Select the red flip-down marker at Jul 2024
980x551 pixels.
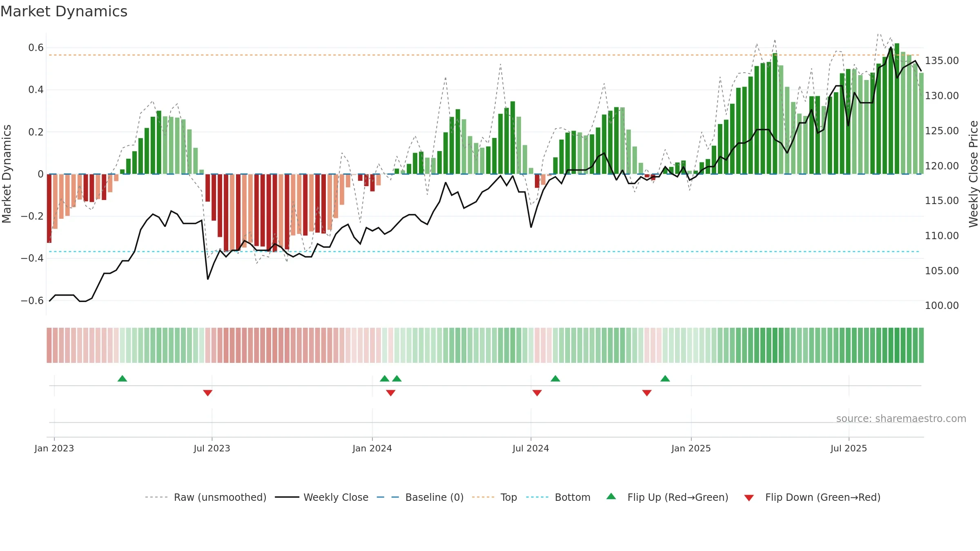537,393
